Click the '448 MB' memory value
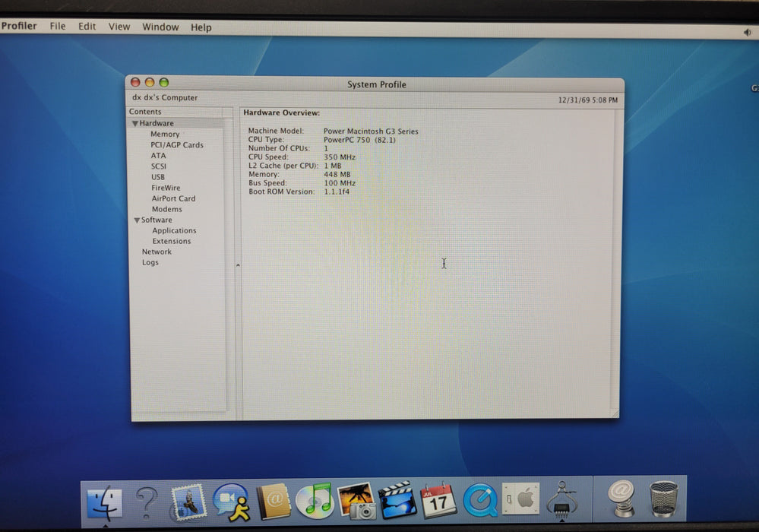This screenshot has width=759, height=532. (x=337, y=174)
